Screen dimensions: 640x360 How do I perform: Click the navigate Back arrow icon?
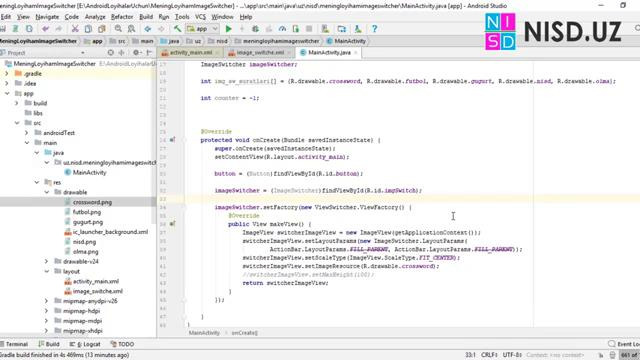coord(148,29)
